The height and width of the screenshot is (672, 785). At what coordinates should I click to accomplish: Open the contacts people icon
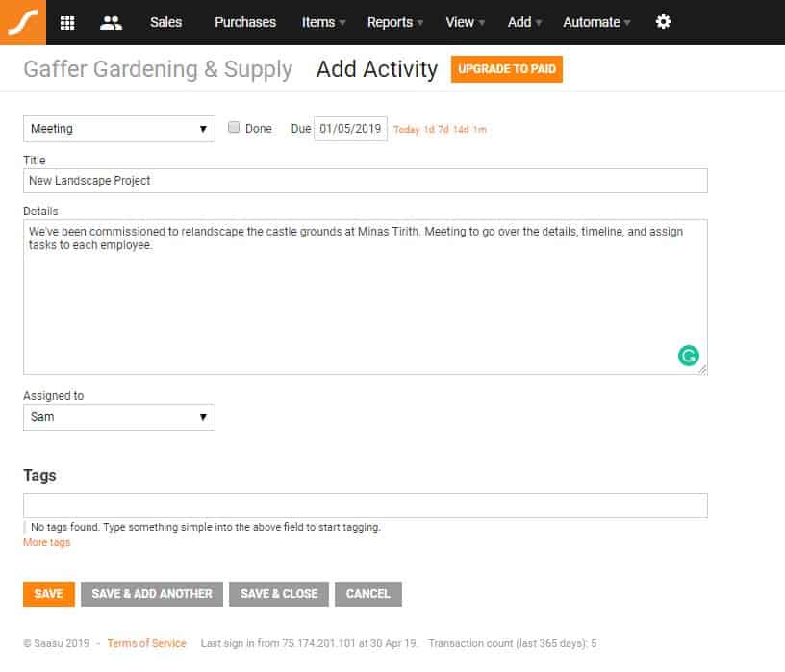[111, 23]
